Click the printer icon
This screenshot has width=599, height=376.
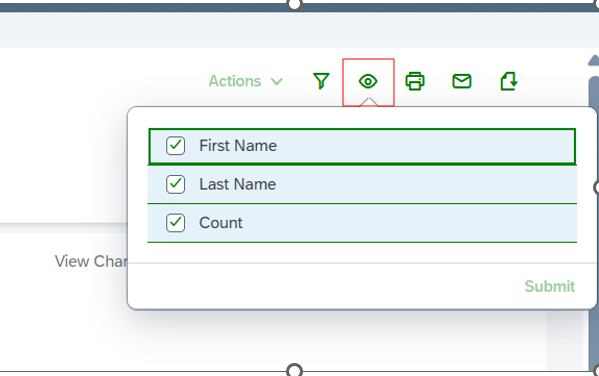[x=415, y=81]
